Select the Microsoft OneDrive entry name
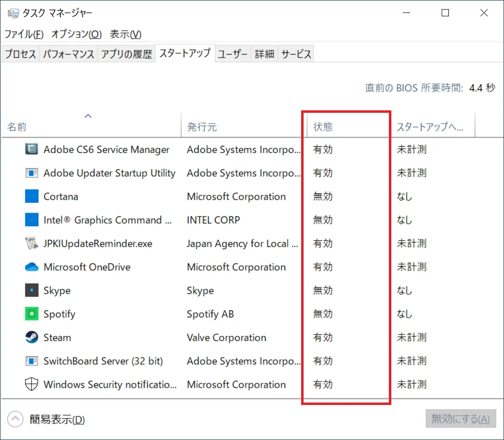 [87, 267]
